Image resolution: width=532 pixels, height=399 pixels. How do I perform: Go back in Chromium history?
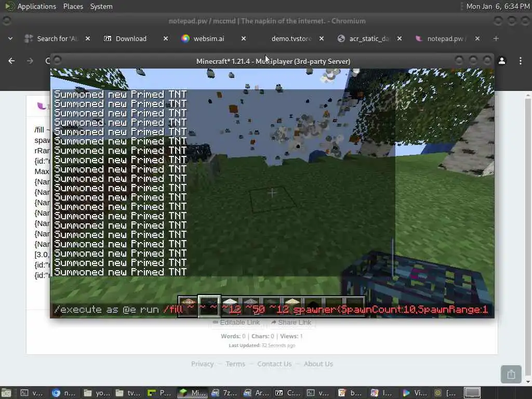pos(11,61)
